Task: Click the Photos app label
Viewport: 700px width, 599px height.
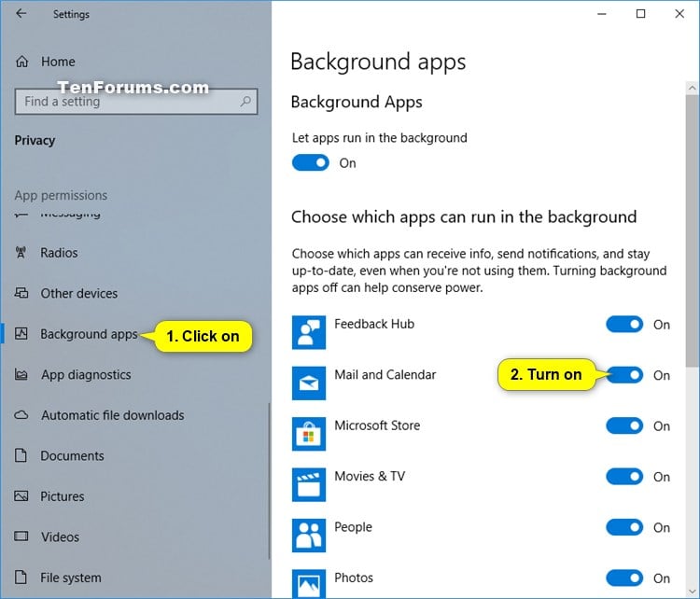Action: point(354,578)
